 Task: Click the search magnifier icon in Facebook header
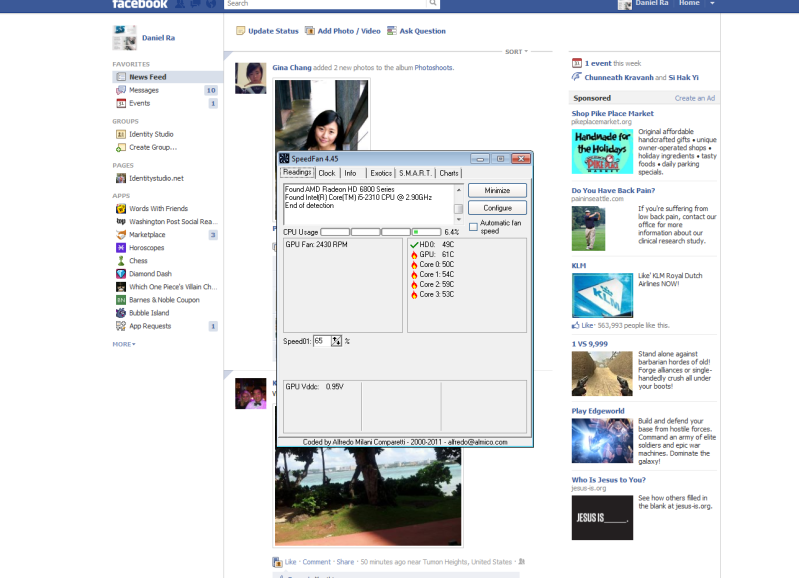[x=433, y=3]
